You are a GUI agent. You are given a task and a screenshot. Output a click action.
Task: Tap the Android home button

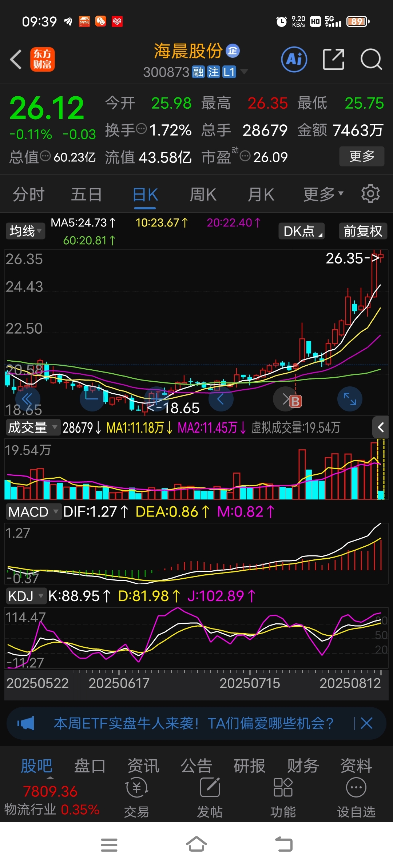coord(196,844)
